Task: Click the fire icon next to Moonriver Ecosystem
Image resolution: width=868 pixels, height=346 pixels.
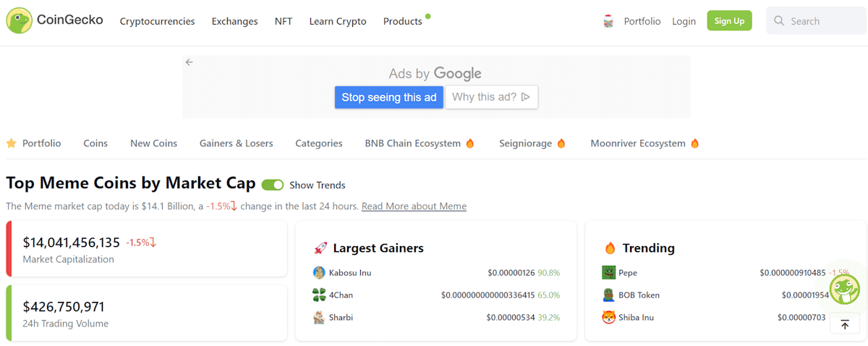Action: pos(695,143)
